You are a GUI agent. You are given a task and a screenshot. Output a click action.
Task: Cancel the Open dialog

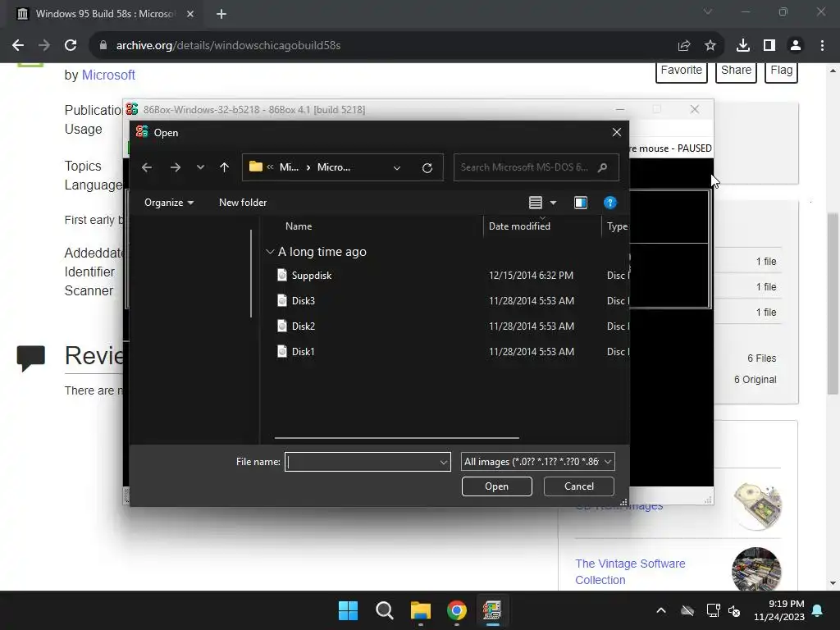click(578, 486)
